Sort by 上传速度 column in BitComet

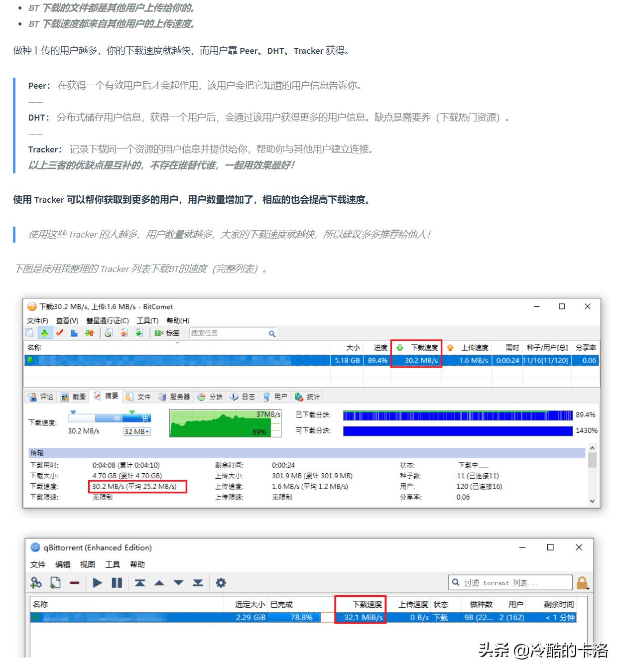(x=468, y=348)
